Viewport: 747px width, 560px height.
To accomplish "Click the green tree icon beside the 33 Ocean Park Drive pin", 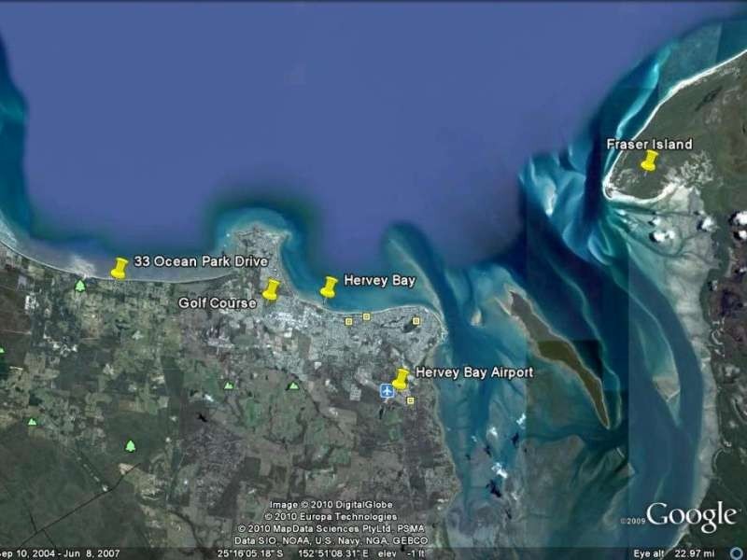I will pyautogui.click(x=80, y=286).
